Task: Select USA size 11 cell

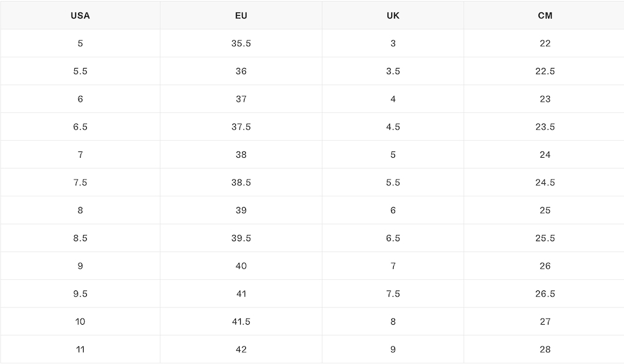Action: [x=80, y=350]
